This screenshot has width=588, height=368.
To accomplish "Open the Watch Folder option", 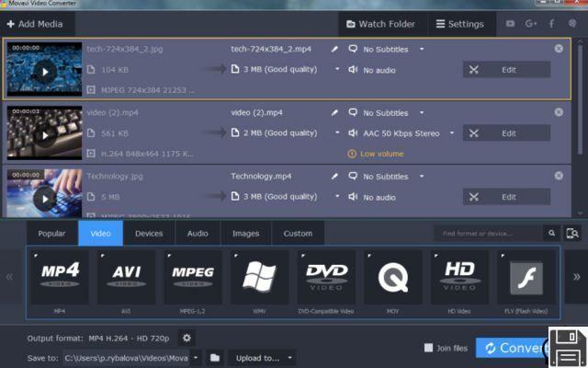I will point(380,24).
